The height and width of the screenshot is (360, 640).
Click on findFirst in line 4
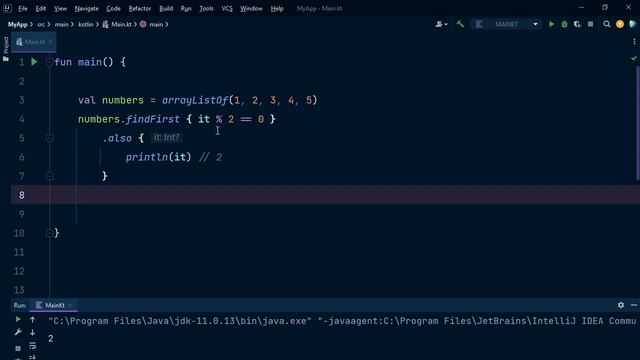[x=153, y=119]
